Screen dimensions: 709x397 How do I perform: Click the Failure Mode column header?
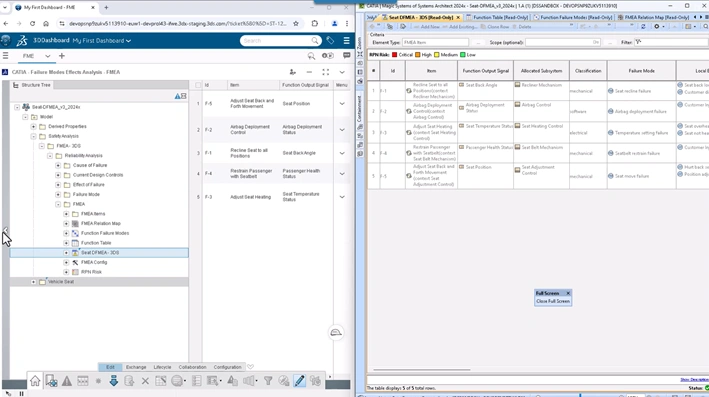point(642,71)
